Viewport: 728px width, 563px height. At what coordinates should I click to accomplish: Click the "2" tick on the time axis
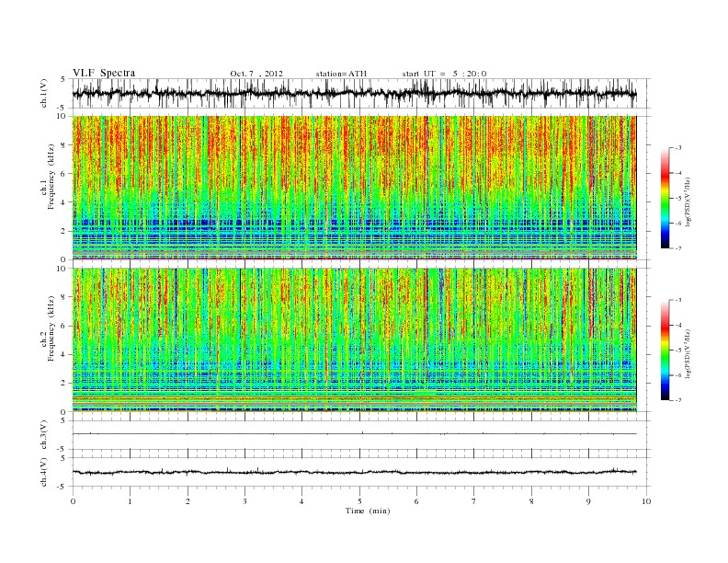188,501
